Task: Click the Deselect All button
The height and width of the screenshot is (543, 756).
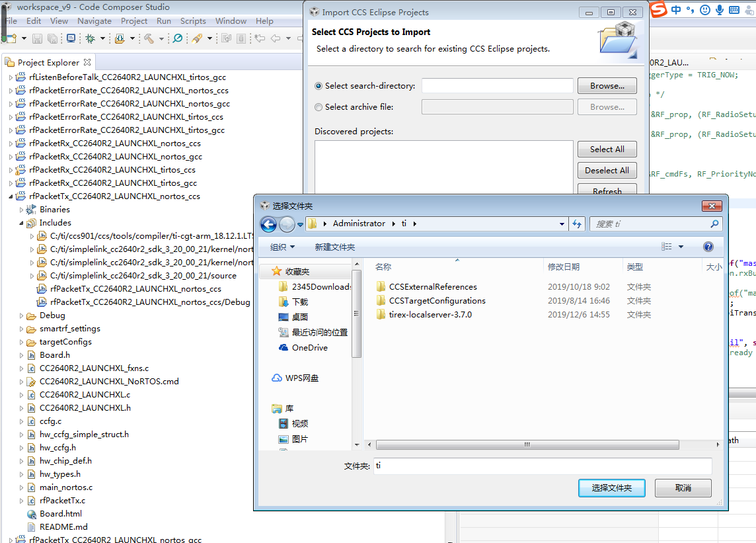Action: tap(607, 171)
